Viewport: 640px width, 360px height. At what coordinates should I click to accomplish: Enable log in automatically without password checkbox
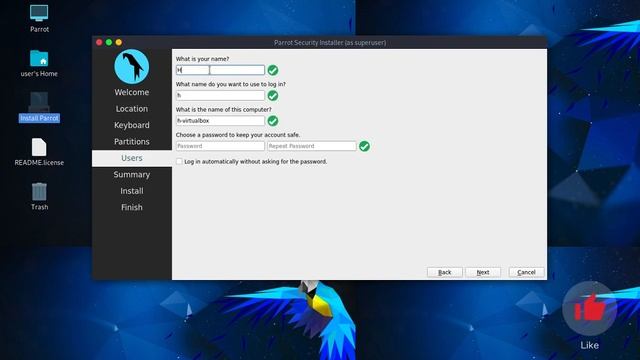tap(179, 162)
